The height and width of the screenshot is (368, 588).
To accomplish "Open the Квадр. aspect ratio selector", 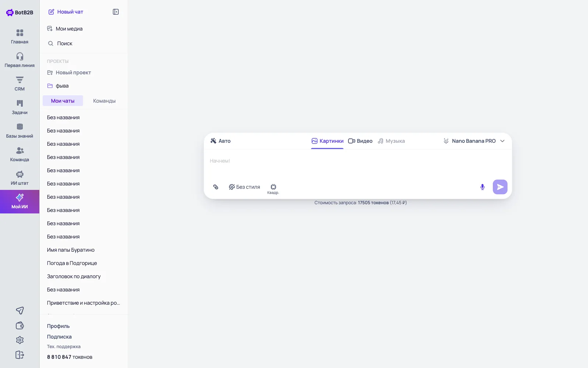I will (x=273, y=189).
